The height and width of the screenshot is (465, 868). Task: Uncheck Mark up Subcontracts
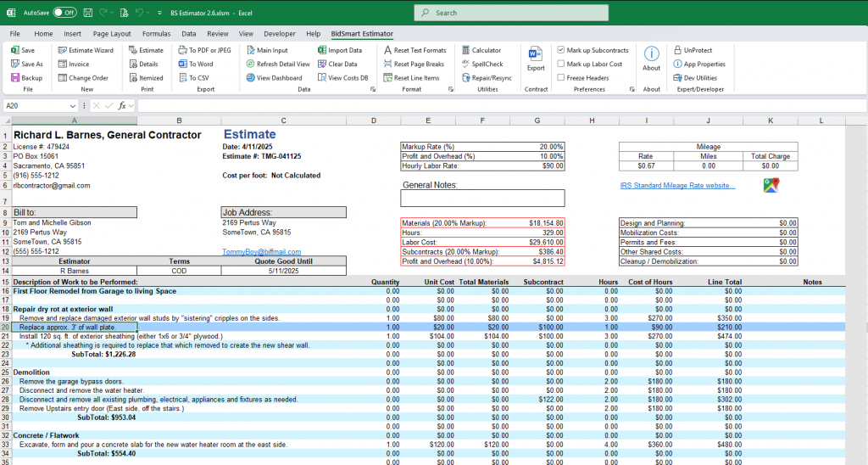tap(561, 50)
